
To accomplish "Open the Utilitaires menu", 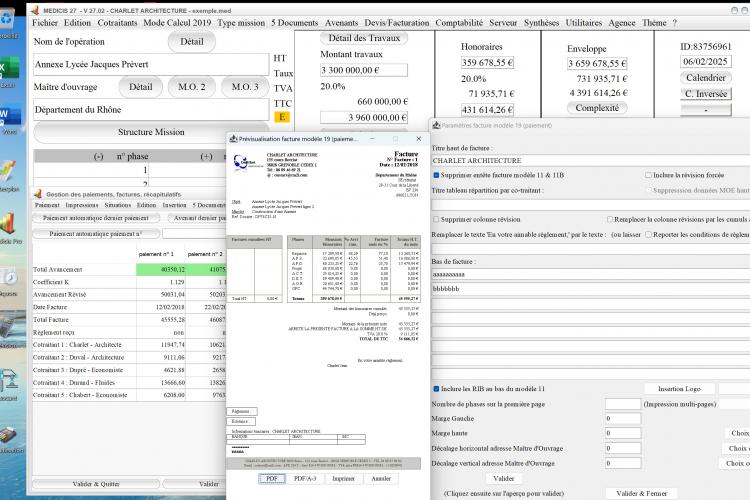I will tap(584, 22).
